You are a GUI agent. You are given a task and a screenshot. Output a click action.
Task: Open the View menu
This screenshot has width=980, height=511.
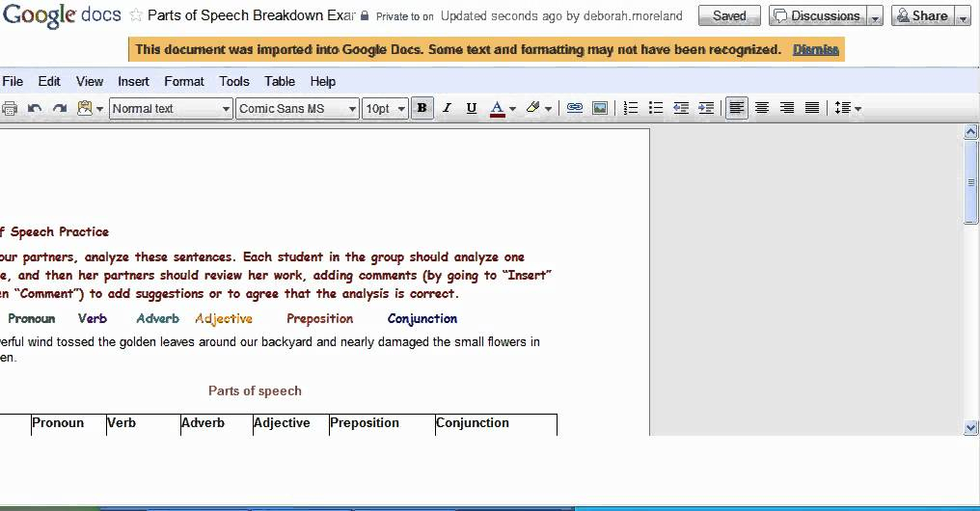tap(90, 81)
